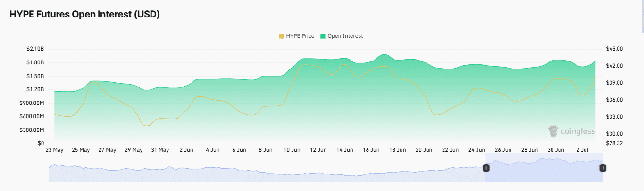Click the HYPE Futures Open Interest title

point(84,15)
